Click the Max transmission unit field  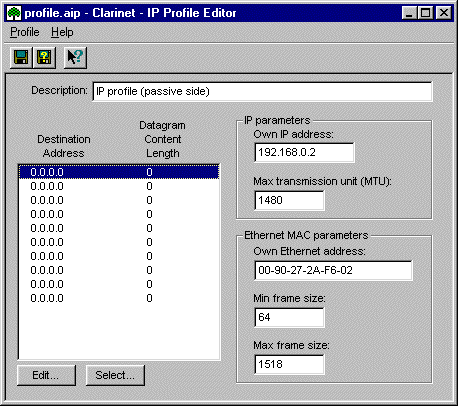point(289,200)
